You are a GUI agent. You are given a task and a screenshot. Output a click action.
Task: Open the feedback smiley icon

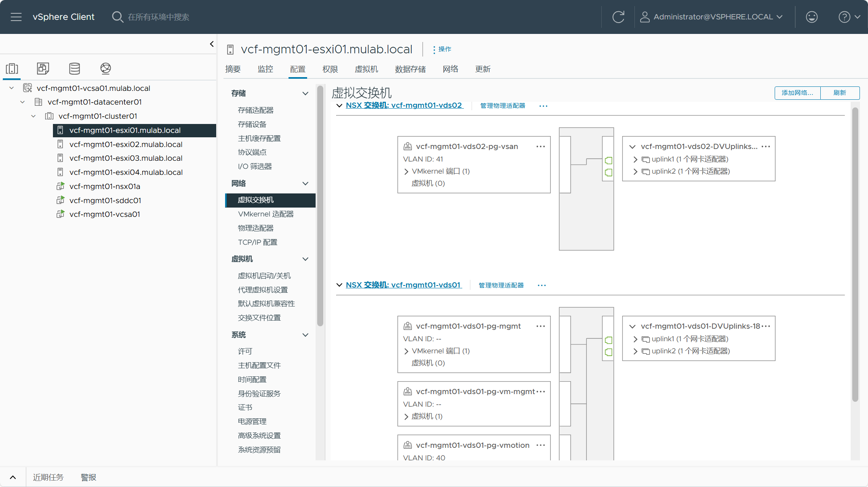coord(812,17)
